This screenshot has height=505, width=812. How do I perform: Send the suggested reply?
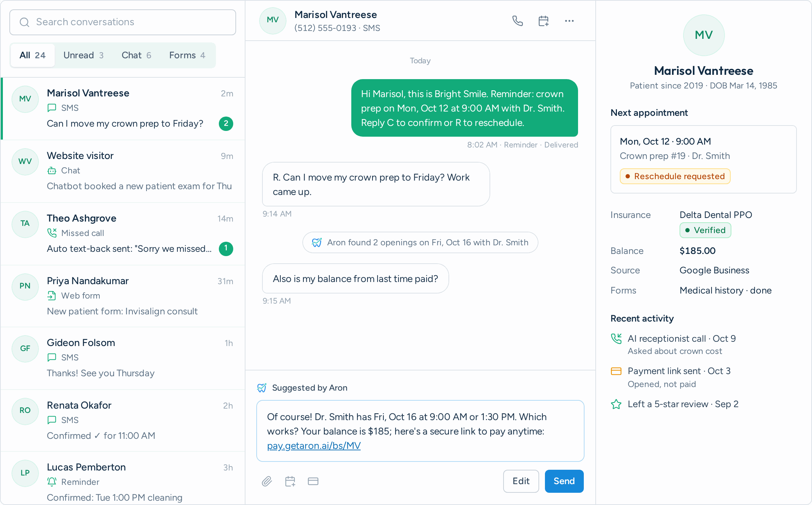564,481
